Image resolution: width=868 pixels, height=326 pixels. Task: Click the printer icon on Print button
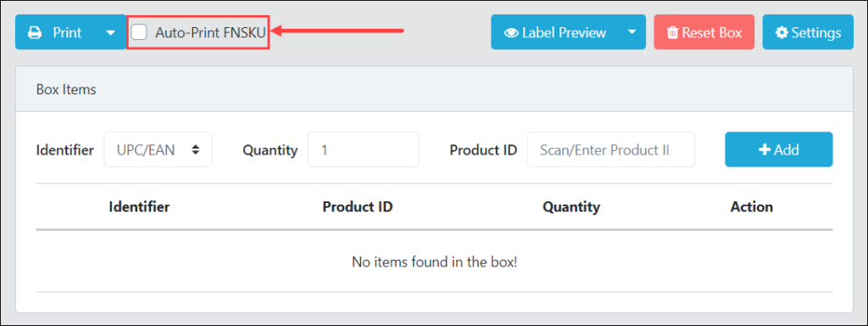(35, 33)
